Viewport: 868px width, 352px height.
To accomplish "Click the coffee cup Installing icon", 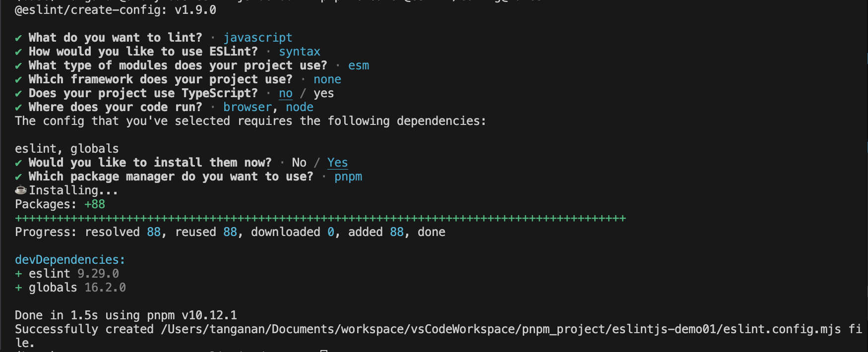I will 21,190.
